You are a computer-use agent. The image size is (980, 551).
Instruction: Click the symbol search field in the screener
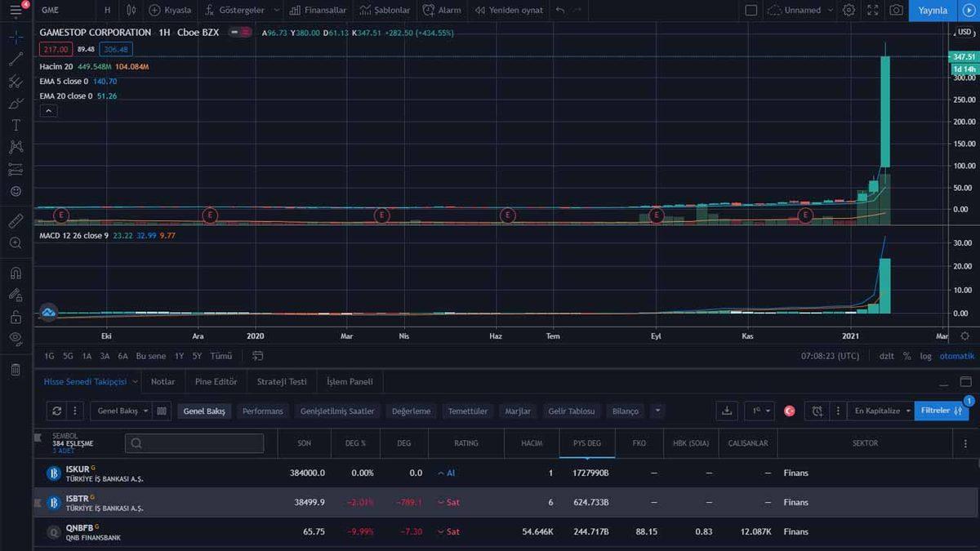(x=194, y=442)
